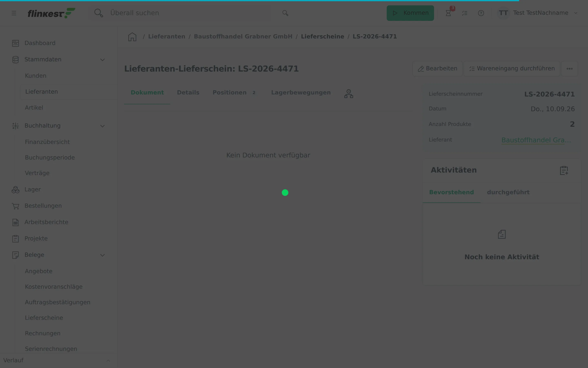Open the hierarchy relations icon tab
Screen dimensions: 588x368
pyautogui.click(x=349, y=94)
